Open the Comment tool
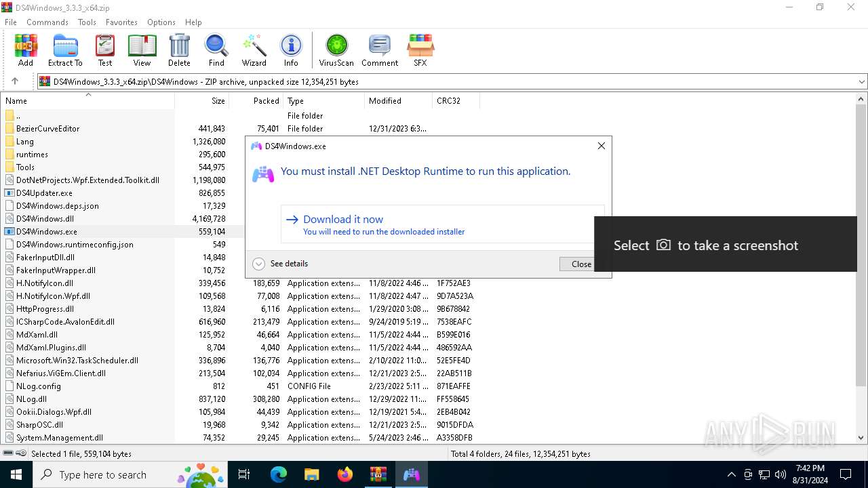868x488 pixels. 380,51
